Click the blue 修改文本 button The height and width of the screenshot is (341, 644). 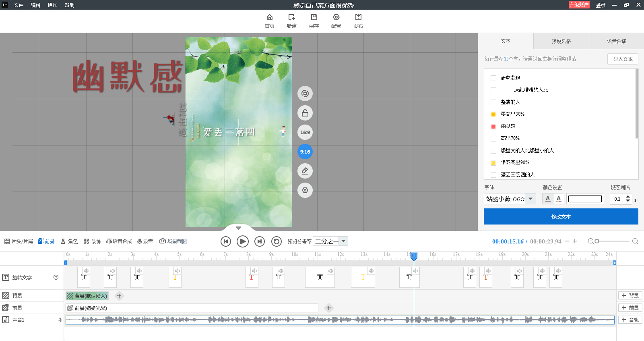click(561, 216)
